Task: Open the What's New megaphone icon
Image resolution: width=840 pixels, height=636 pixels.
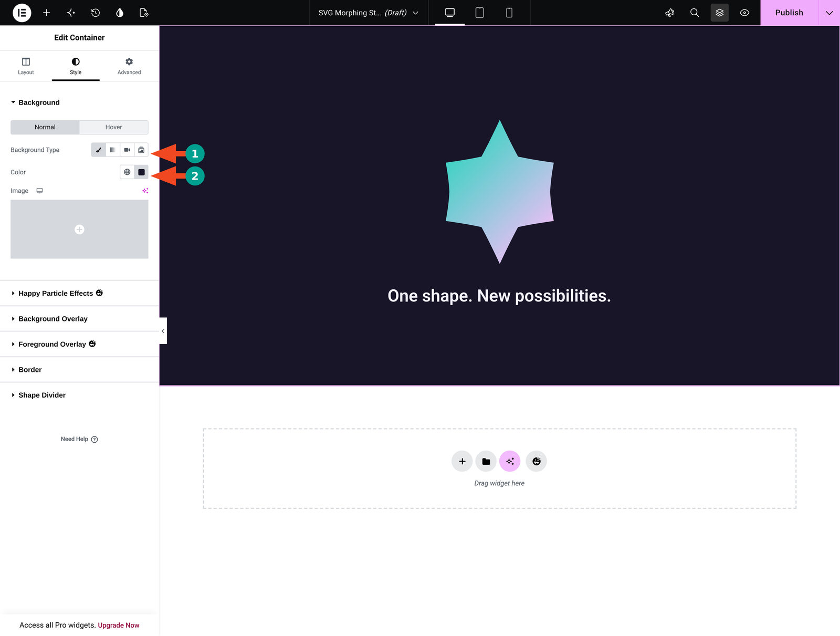Action: [x=669, y=13]
